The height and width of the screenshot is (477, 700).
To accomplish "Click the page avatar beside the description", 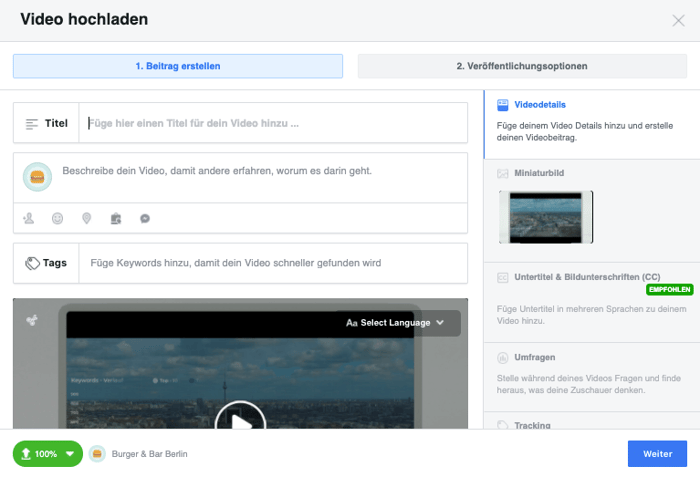I will 38,177.
